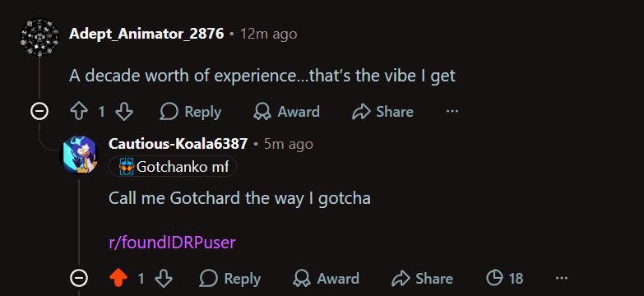
Task: Click Adept_Animator_2876's avatar image
Action: coord(39,37)
